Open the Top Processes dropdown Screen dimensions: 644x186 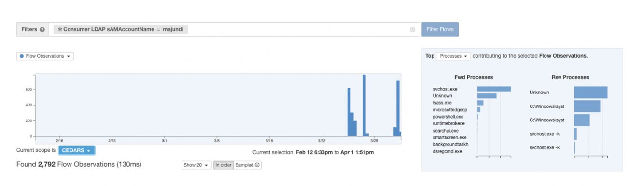point(453,56)
